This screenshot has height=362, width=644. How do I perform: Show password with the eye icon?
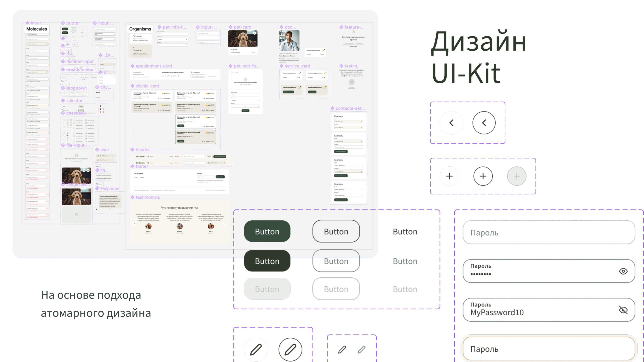(x=623, y=271)
